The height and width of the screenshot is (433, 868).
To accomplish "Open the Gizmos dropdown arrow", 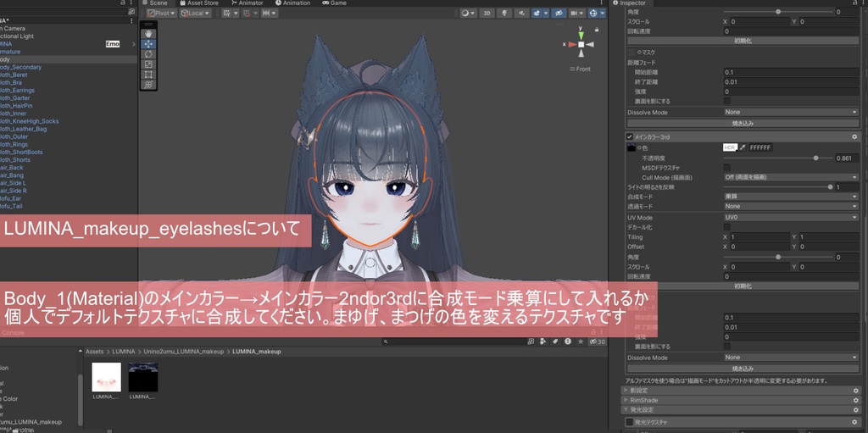I will tap(603, 14).
